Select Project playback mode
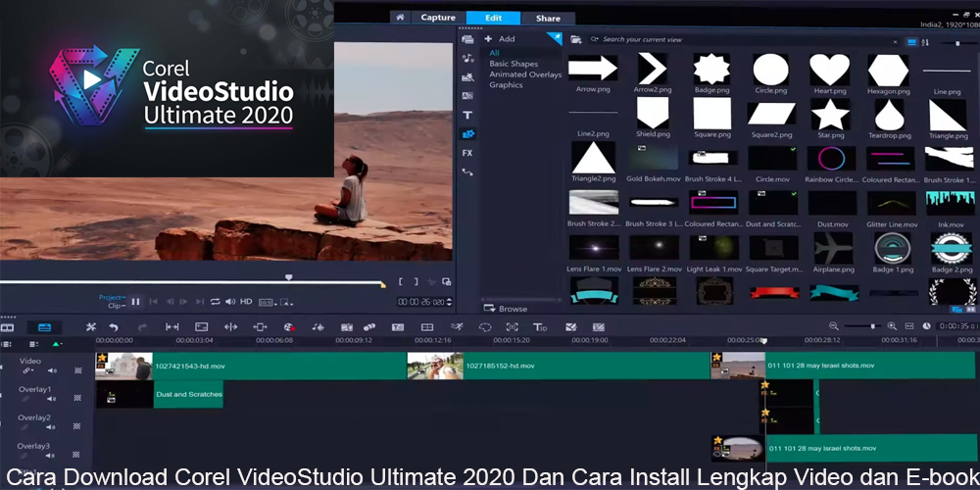 [x=112, y=298]
